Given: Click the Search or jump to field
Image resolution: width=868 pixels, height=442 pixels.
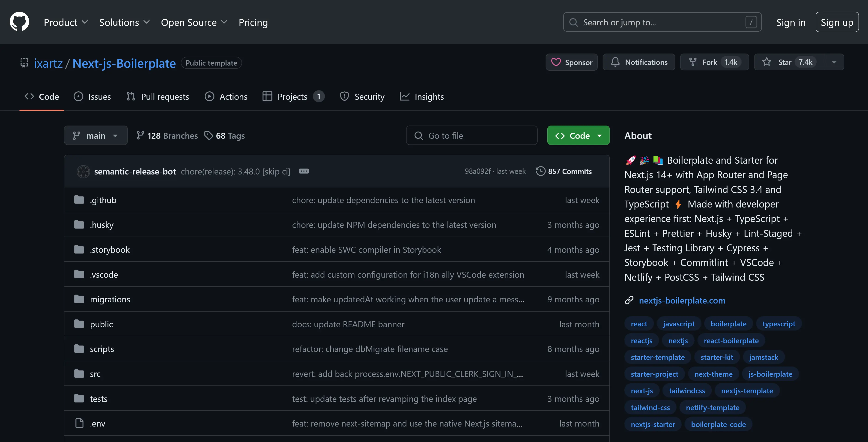Looking at the screenshot, I should point(662,22).
